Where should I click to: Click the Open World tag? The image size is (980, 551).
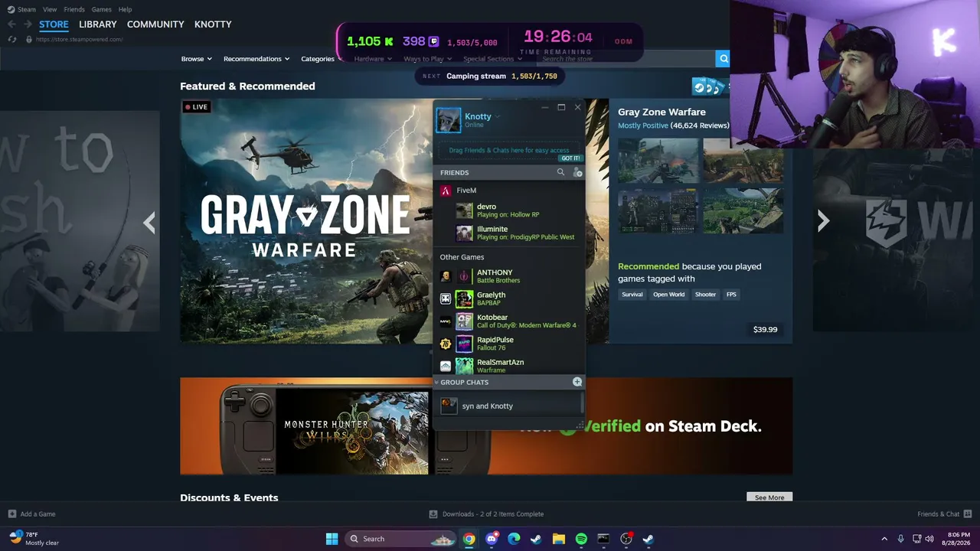[x=669, y=295]
